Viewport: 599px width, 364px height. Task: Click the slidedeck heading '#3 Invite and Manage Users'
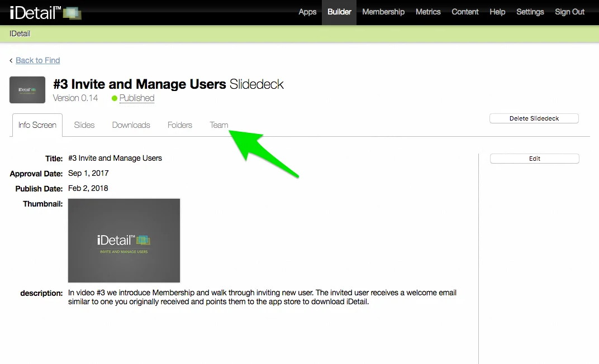[x=140, y=84]
